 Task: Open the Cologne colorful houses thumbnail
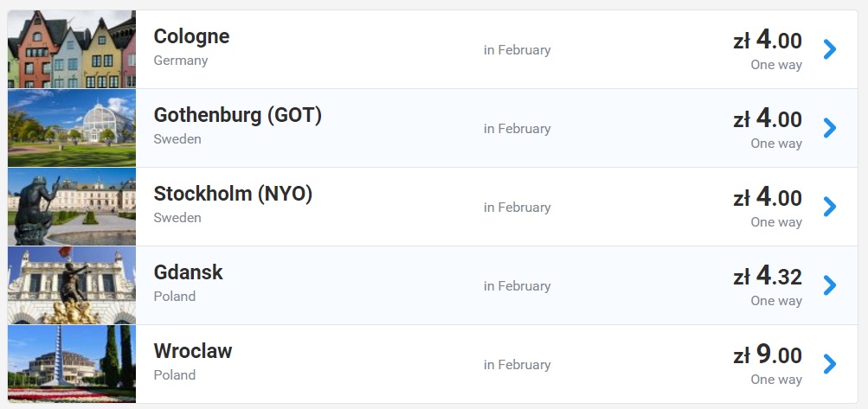pos(72,49)
